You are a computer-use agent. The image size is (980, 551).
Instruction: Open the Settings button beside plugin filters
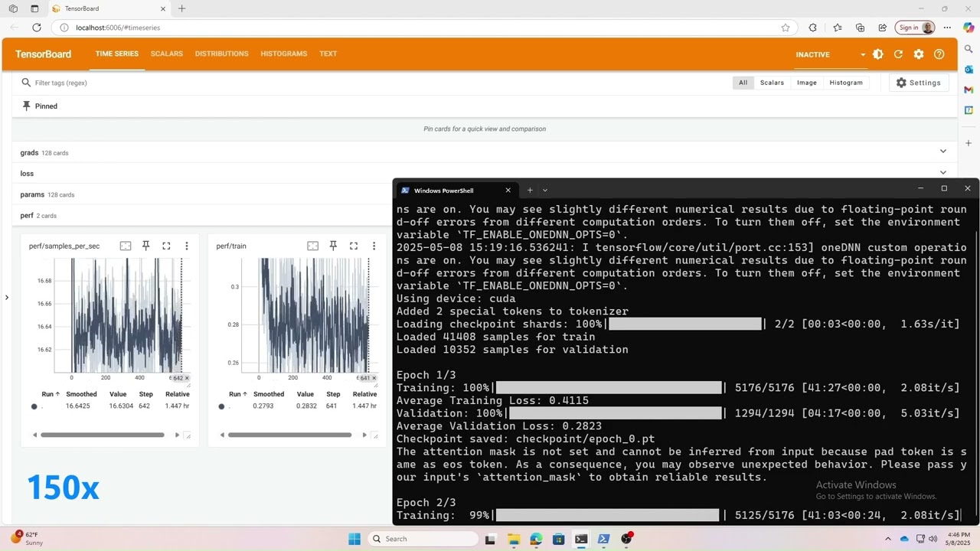(x=919, y=83)
